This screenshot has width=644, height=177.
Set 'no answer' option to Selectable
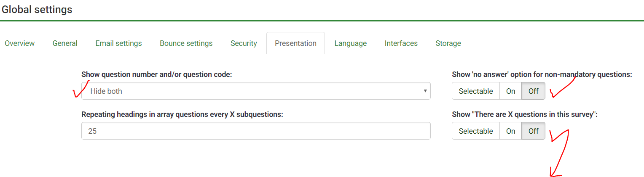(x=476, y=91)
